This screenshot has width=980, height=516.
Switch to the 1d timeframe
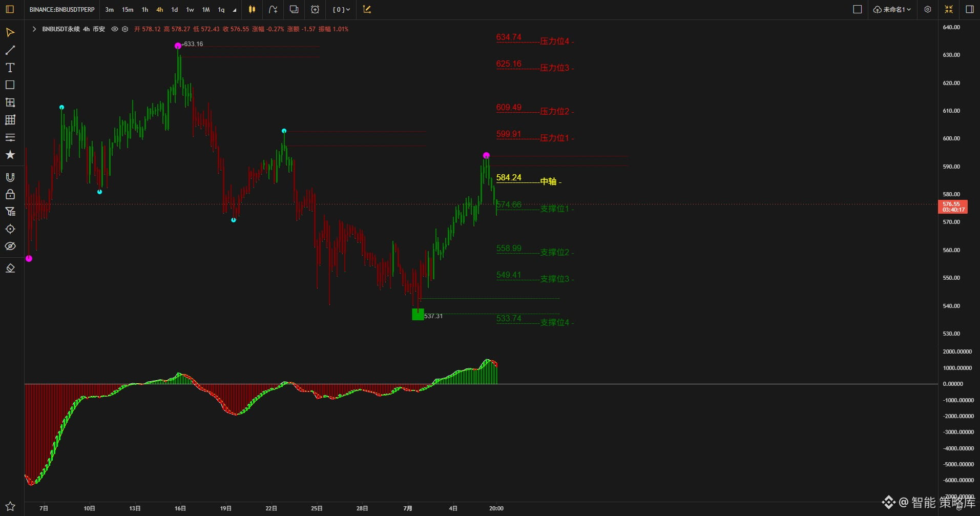(175, 9)
